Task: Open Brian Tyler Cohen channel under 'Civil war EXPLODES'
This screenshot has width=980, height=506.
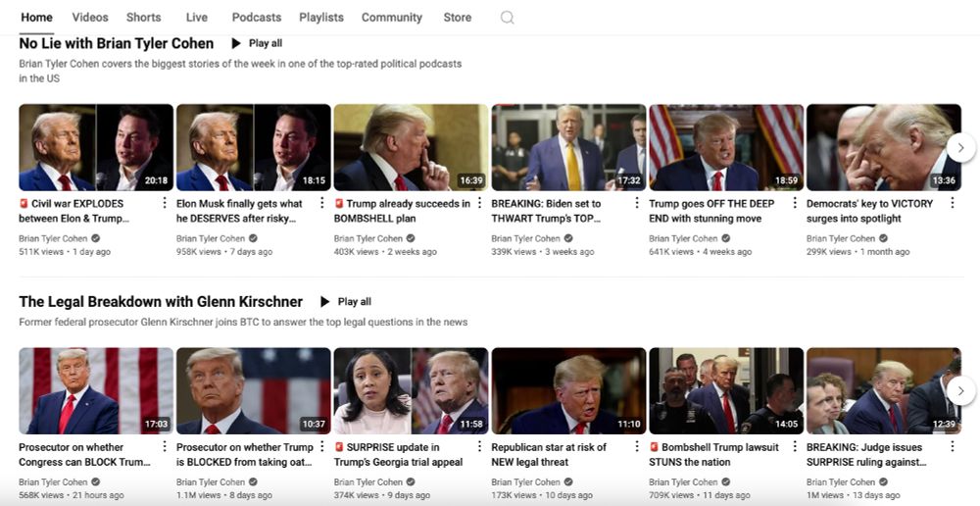Action: [x=53, y=238]
